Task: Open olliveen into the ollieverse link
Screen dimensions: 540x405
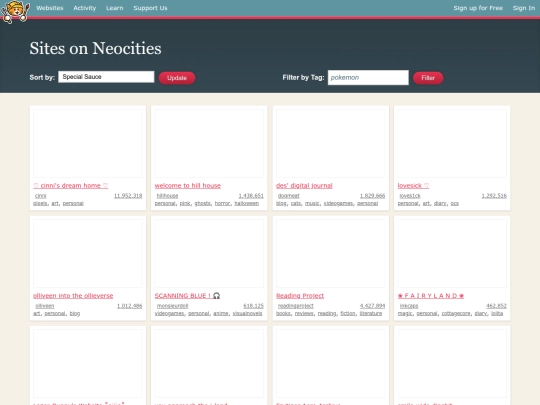Action: coord(73,295)
